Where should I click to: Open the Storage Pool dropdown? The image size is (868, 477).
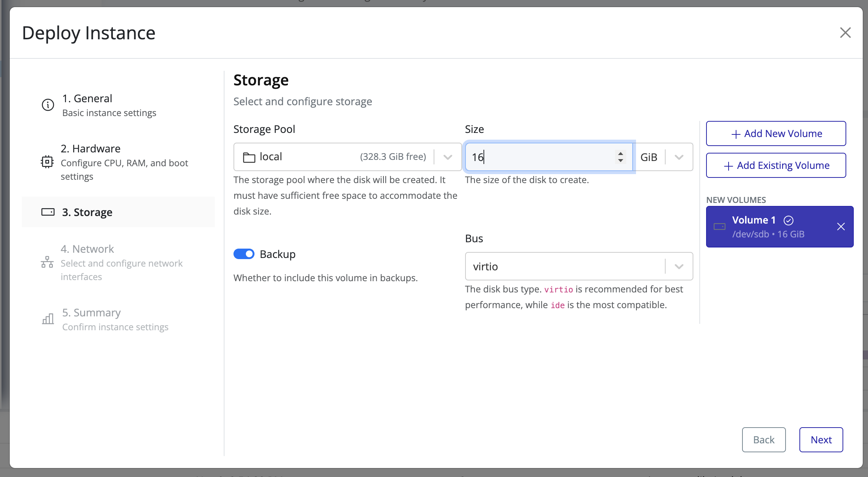(447, 157)
